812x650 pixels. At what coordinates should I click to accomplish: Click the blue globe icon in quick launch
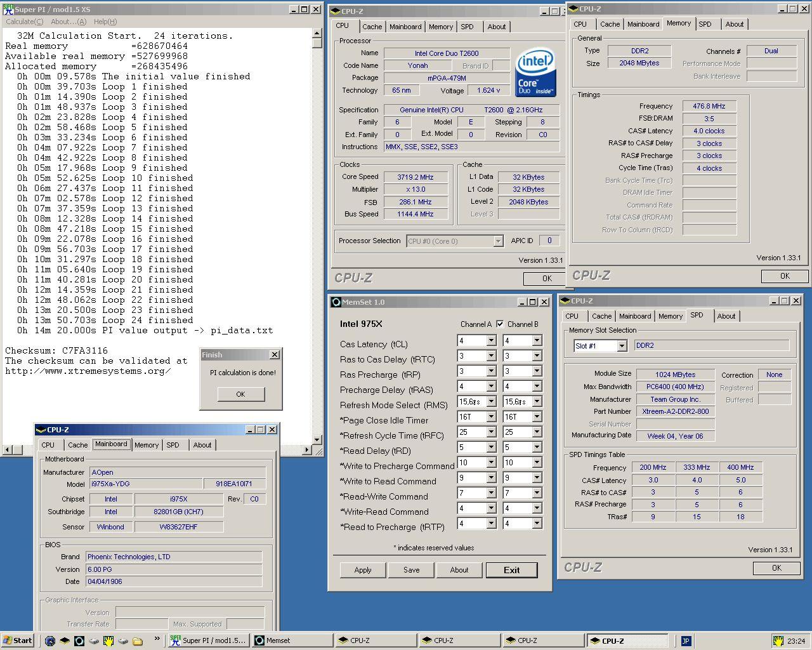[x=50, y=640]
